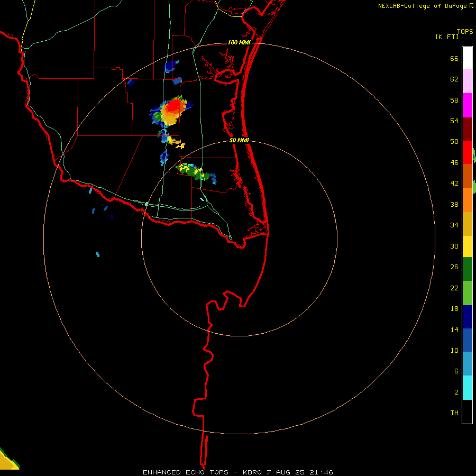Pick the bright yellow legend swatch
This screenshot has height=476, width=476.
coord(467,246)
